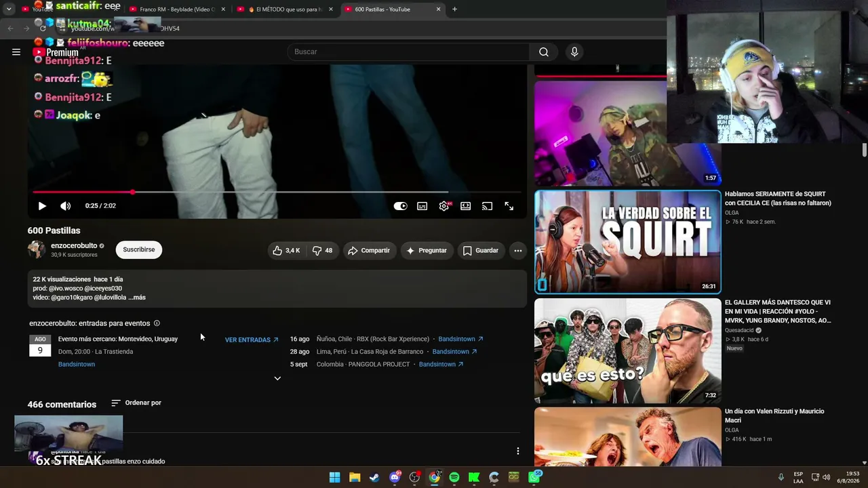Open WhatsApp from the taskbar
The width and height of the screenshot is (868, 488).
pos(534,477)
